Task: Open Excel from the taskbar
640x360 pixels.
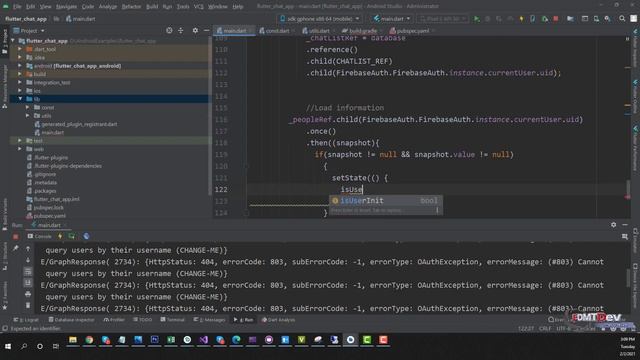Action: [x=171, y=340]
